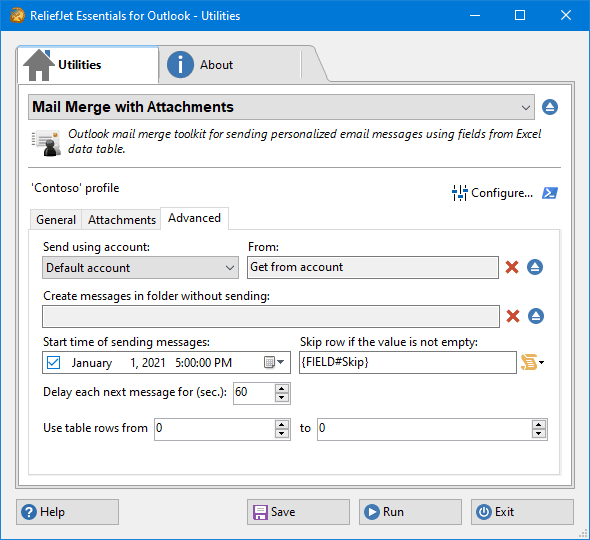This screenshot has height=540, width=590.
Task: Click the From field showing Get from account
Action: [373, 267]
